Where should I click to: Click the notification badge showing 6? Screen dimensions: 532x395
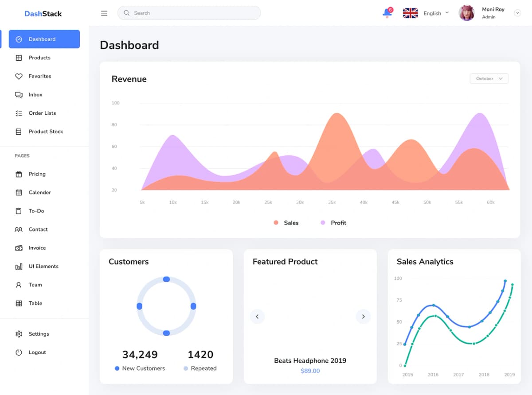point(390,10)
